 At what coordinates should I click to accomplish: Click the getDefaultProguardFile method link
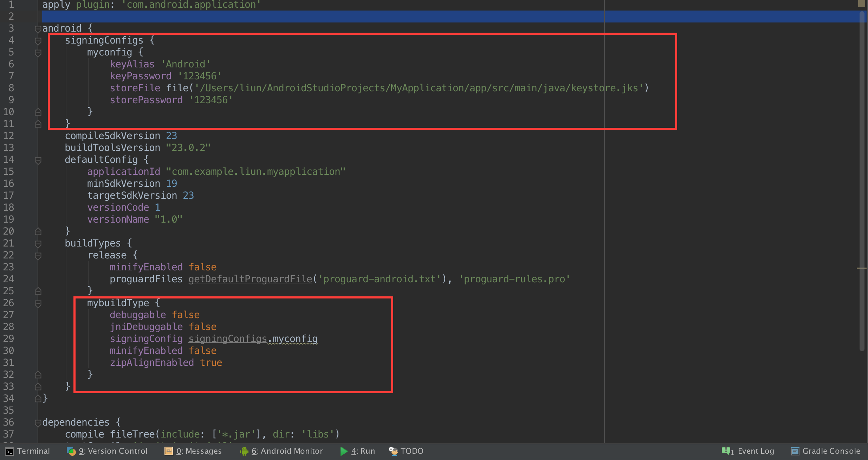coord(250,279)
